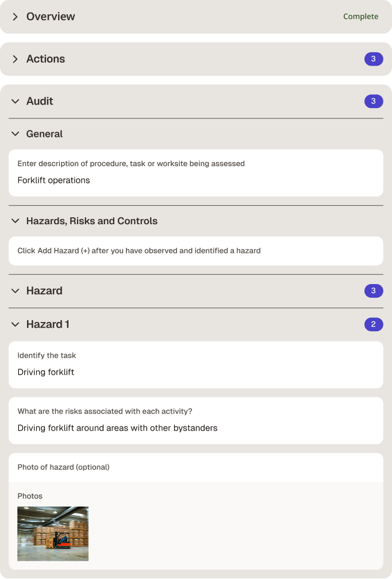Click the Driving forklift task field
This screenshot has height=579, width=392.
coord(196,365)
